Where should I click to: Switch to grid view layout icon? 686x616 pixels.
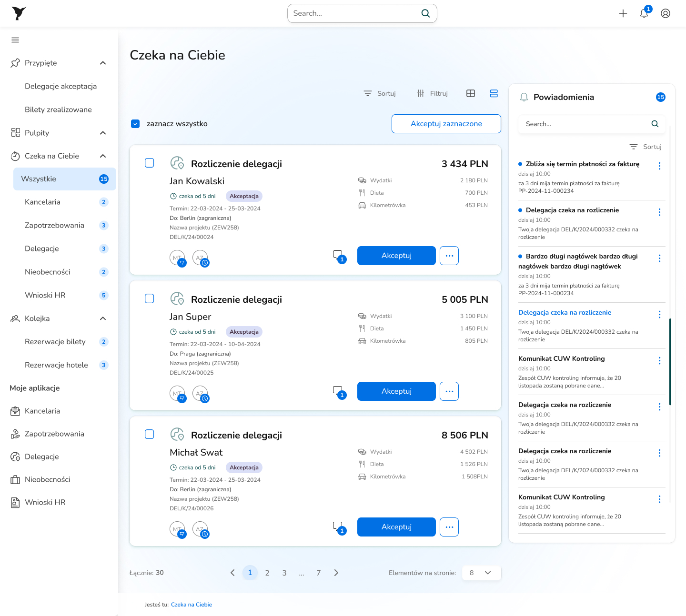click(x=471, y=93)
